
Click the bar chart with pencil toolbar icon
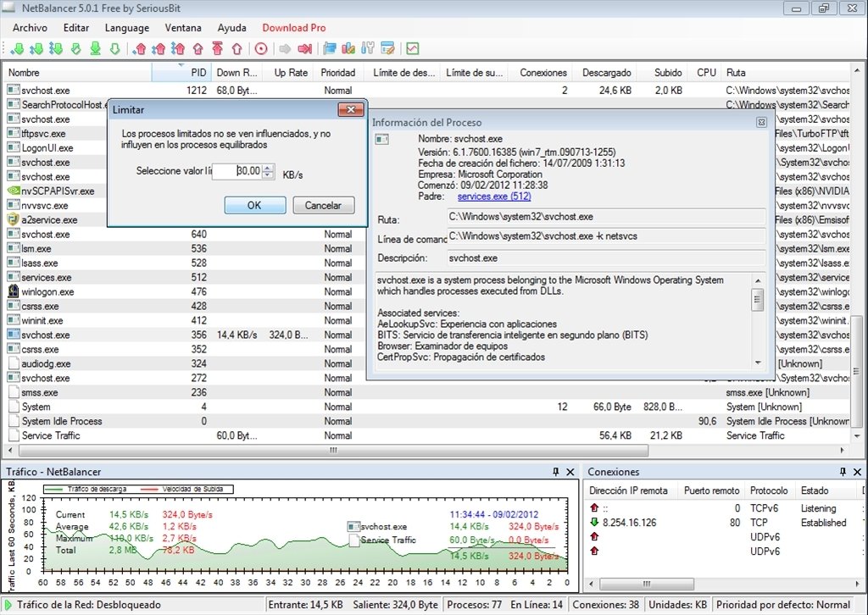point(348,48)
